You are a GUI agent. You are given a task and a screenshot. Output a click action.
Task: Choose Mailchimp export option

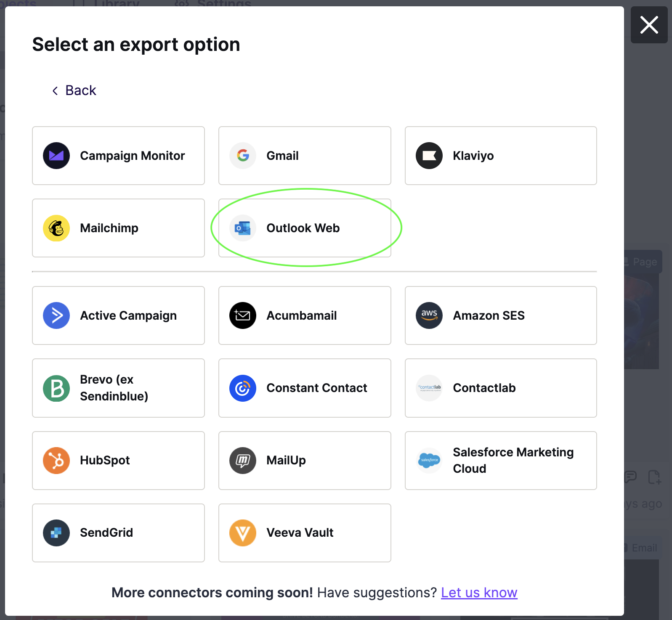point(118,228)
